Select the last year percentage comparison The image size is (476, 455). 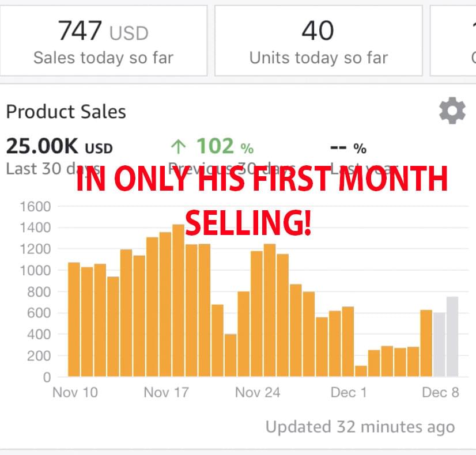[349, 149]
